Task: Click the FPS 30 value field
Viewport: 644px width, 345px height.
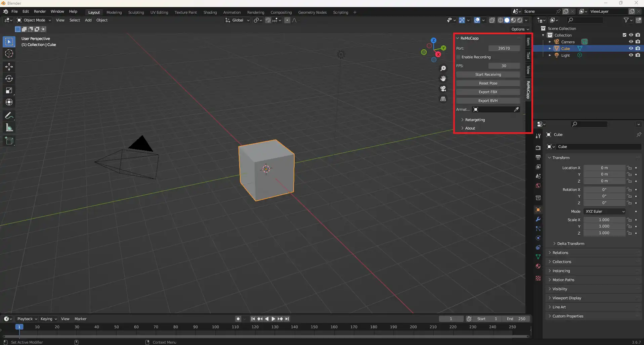Action: [x=504, y=66]
